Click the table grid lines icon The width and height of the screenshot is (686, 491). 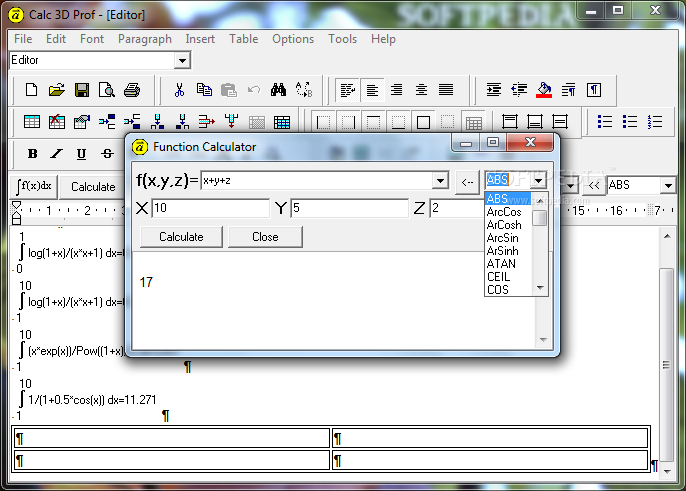(282, 122)
